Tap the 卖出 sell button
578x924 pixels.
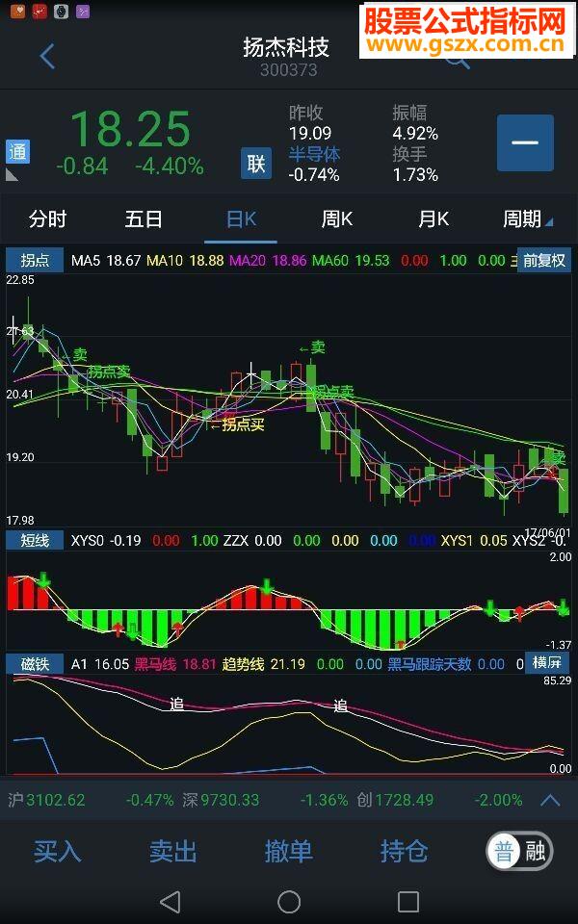coord(172,852)
